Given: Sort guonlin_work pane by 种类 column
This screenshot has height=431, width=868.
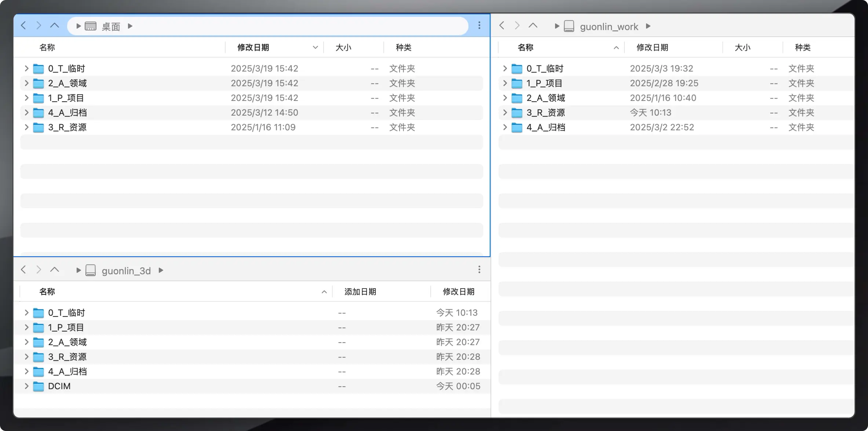Looking at the screenshot, I should tap(802, 47).
